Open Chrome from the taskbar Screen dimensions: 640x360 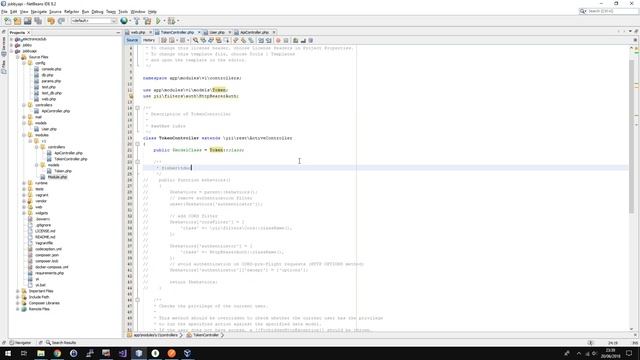pos(57,353)
